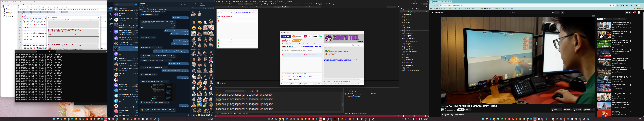Switch to the Odin Flash tab
Viewport: 644px width, 121px height.
[314, 44]
